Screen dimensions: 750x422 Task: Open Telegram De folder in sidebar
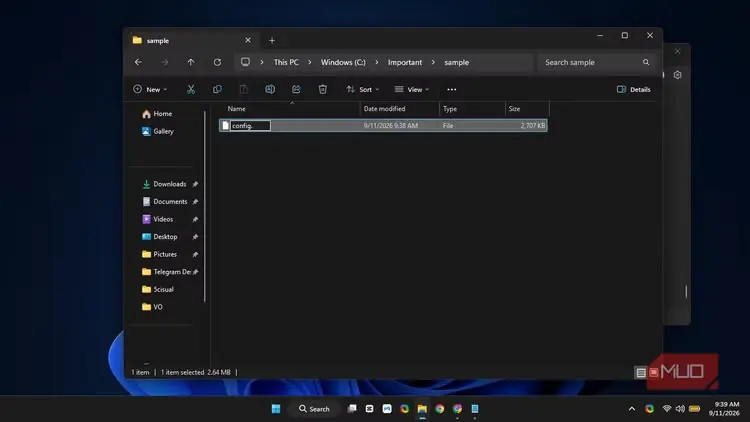tap(166, 272)
